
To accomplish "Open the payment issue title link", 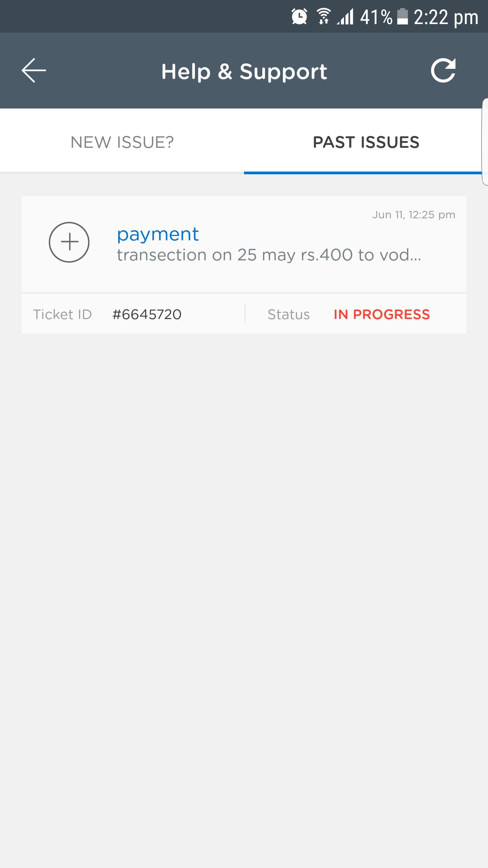I will pos(158,235).
